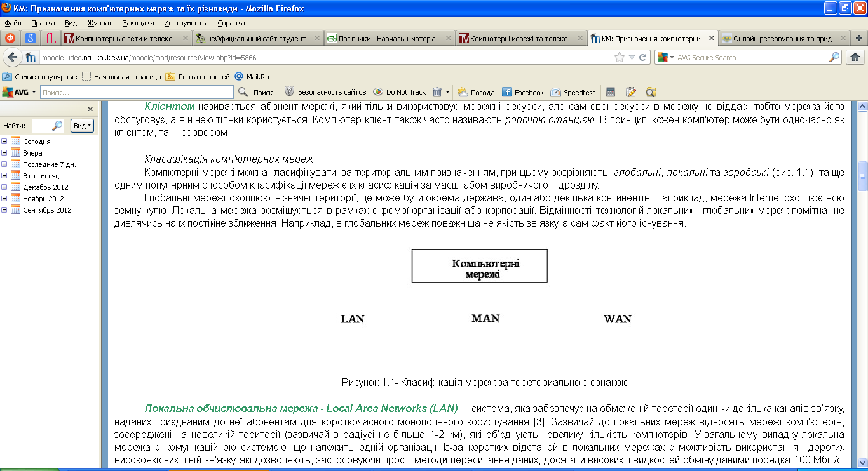Open the Инструменты menu
The image size is (868, 471).
(185, 23)
